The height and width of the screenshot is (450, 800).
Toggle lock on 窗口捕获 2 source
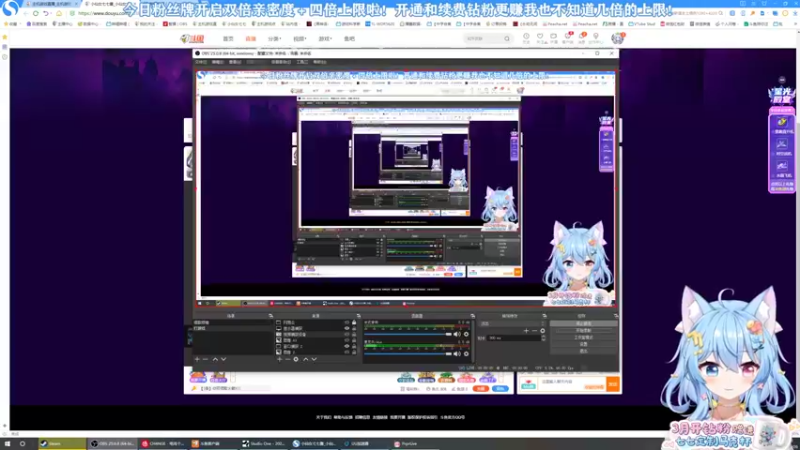[x=354, y=346]
